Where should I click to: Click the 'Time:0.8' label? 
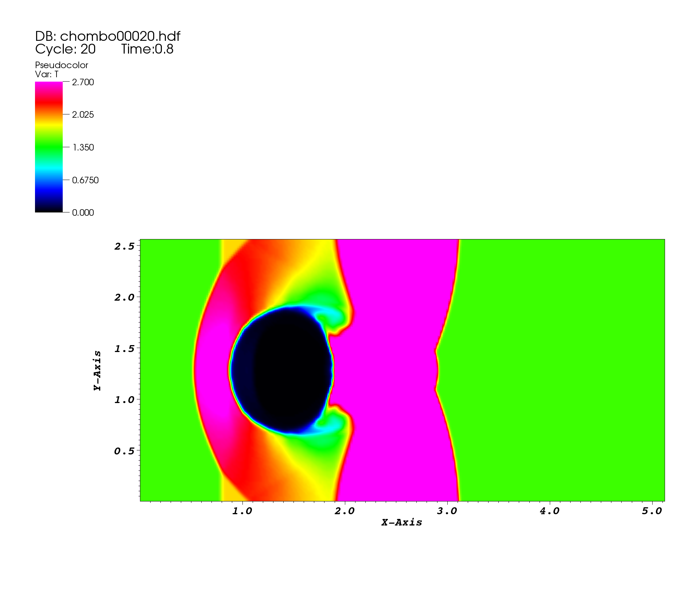(147, 49)
